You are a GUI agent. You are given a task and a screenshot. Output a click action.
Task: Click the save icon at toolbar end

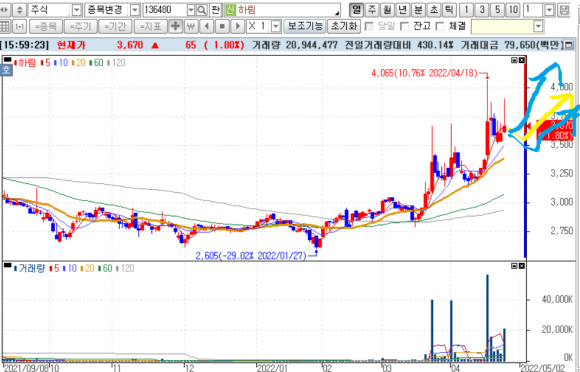(564, 10)
